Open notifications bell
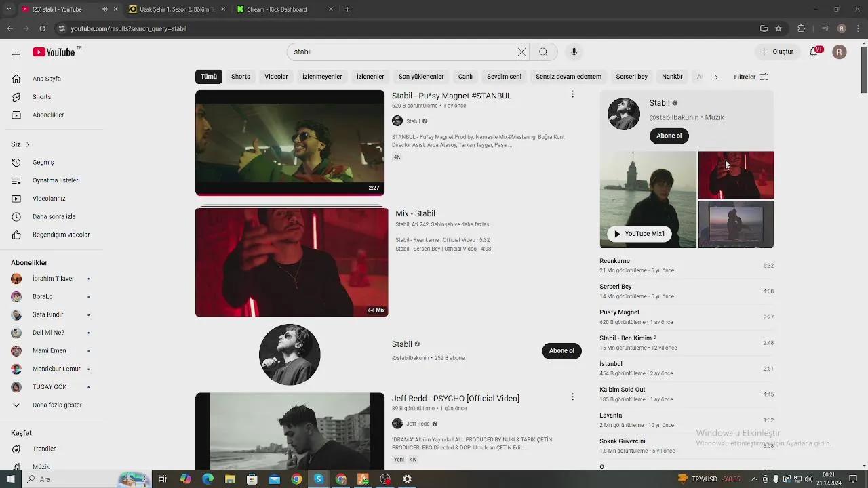This screenshot has height=488, width=868. coord(814,52)
